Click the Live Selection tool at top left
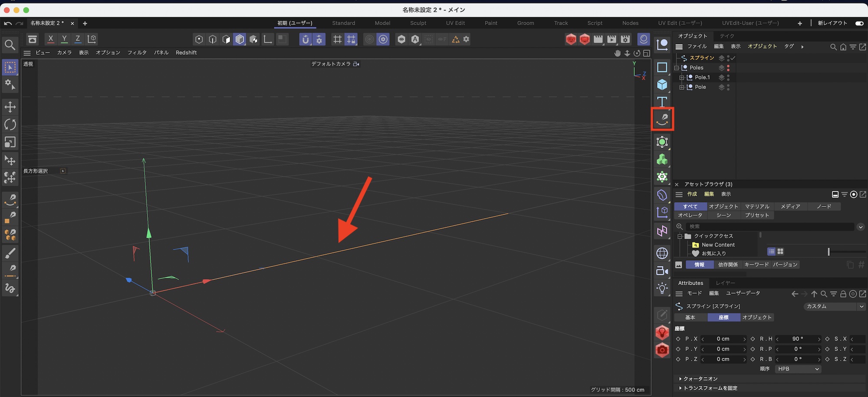The height and width of the screenshot is (397, 868). (x=10, y=67)
